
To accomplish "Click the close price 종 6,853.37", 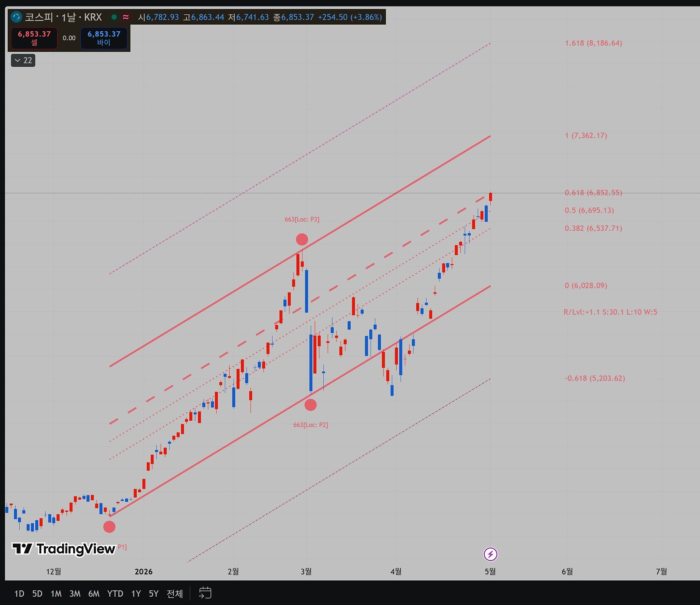I will [293, 17].
